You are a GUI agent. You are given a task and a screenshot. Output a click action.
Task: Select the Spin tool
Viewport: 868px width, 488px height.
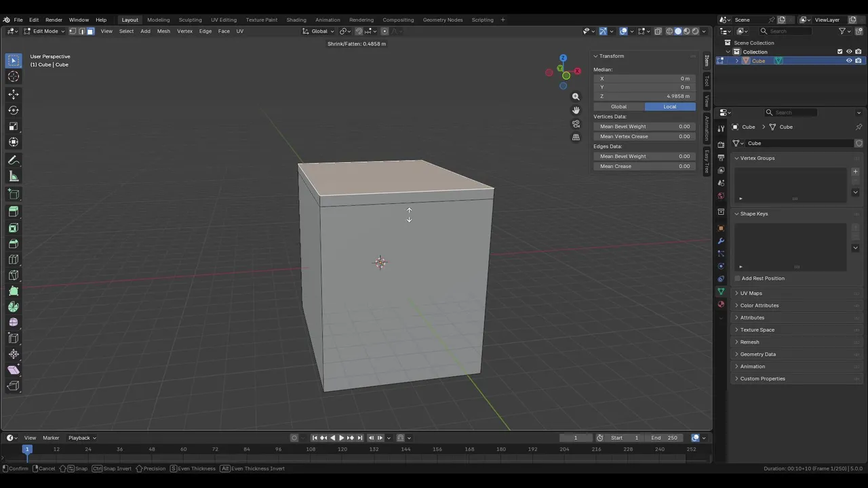point(14,306)
